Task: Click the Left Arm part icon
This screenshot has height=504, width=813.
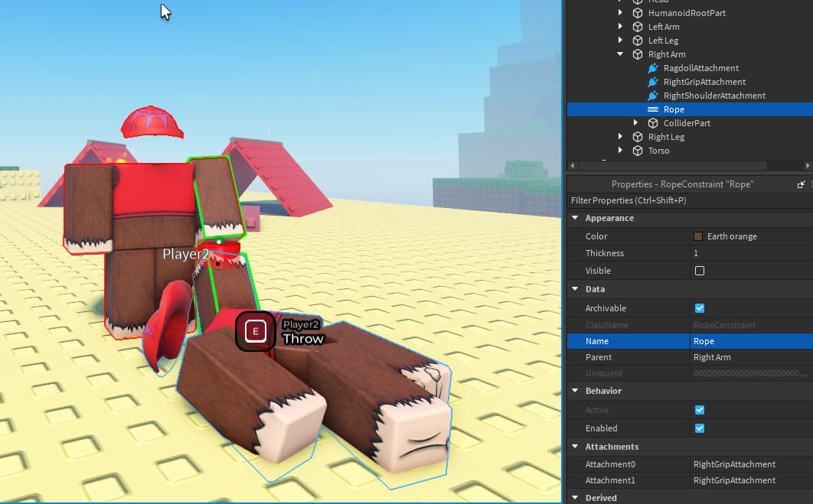Action: [638, 27]
